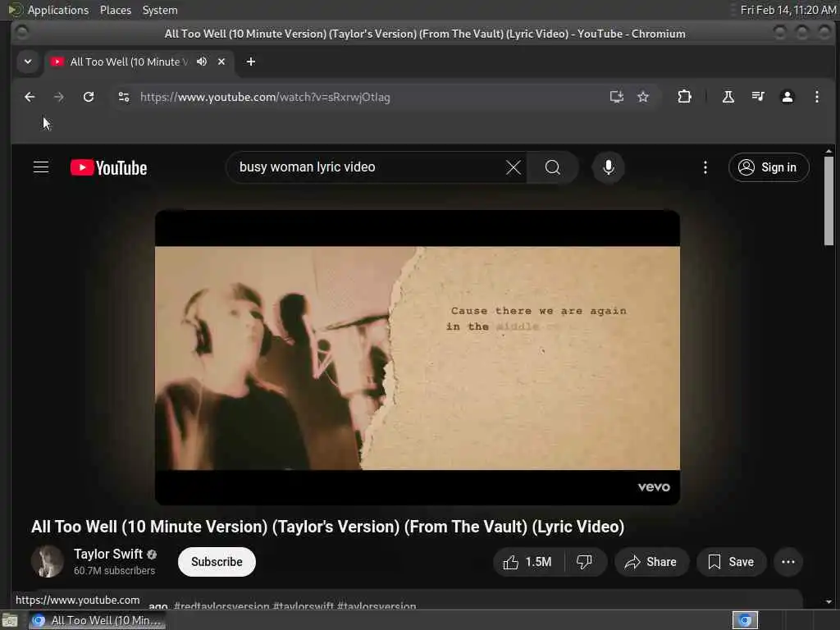The height and width of the screenshot is (630, 840).
Task: Click the install app icon in address bar
Action: (617, 97)
